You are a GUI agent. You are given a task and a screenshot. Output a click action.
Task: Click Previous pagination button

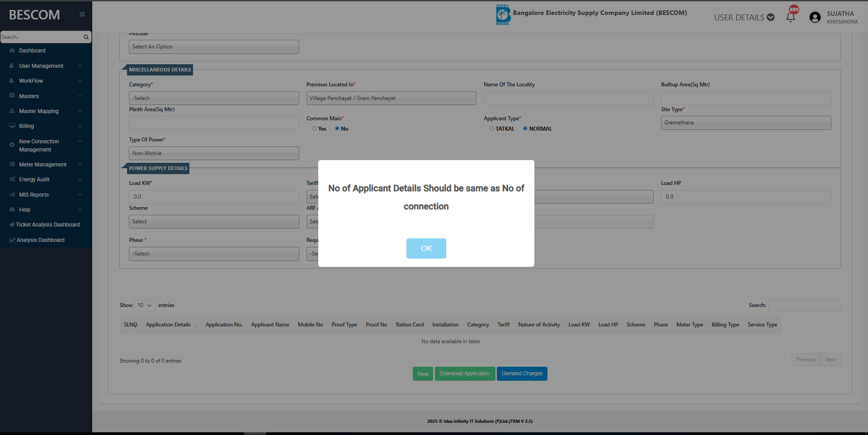806,360
